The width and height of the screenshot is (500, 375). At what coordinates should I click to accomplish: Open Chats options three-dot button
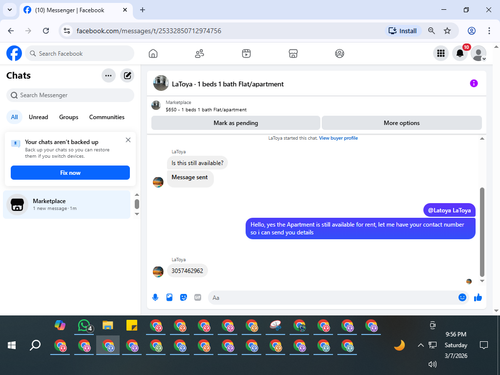[108, 76]
